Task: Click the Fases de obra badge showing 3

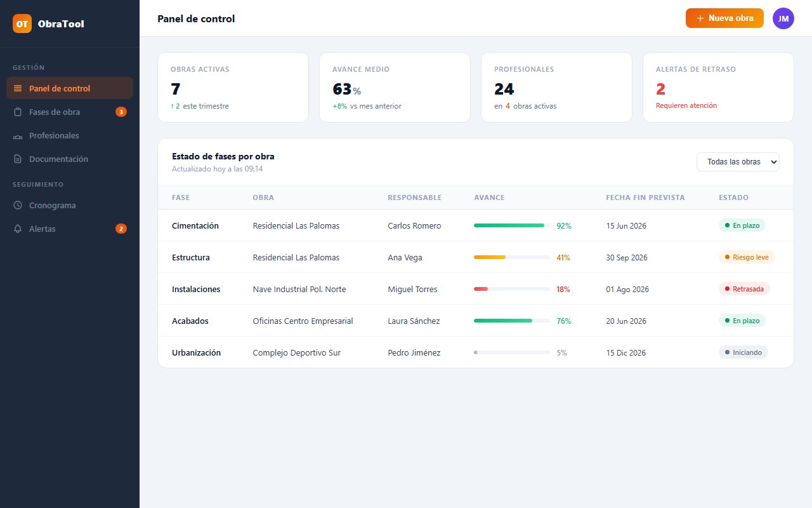Action: pos(121,112)
